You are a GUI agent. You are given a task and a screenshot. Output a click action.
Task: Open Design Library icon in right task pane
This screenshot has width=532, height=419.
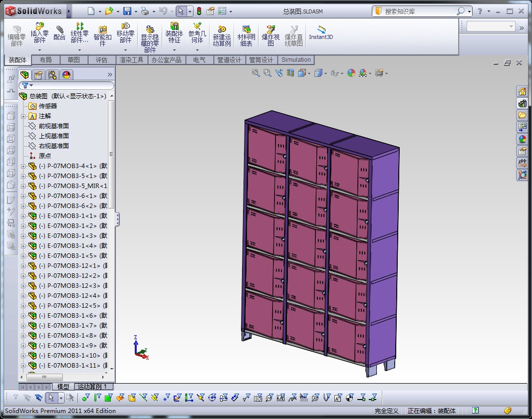pos(522,103)
